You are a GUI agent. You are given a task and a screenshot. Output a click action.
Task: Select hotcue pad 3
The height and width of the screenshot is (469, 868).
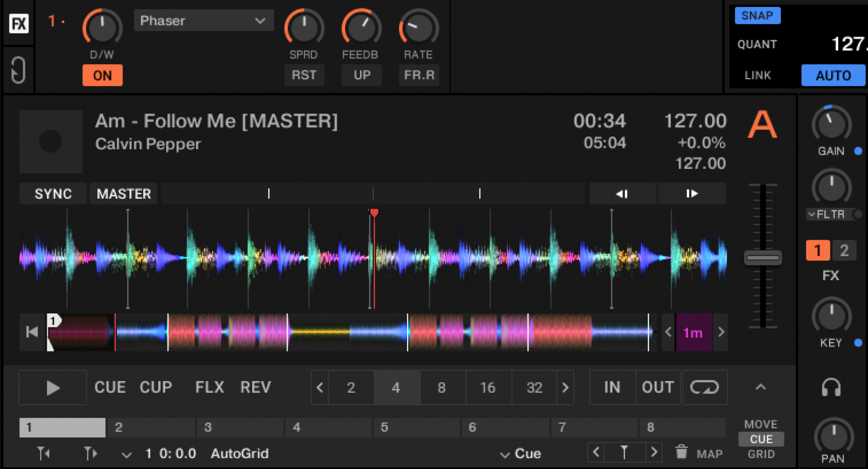(x=240, y=427)
